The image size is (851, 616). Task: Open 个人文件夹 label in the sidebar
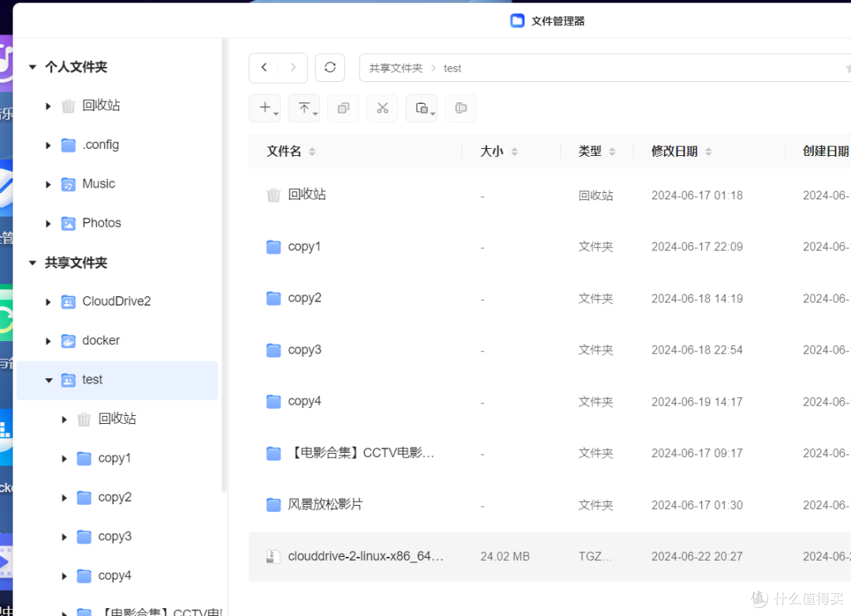76,67
